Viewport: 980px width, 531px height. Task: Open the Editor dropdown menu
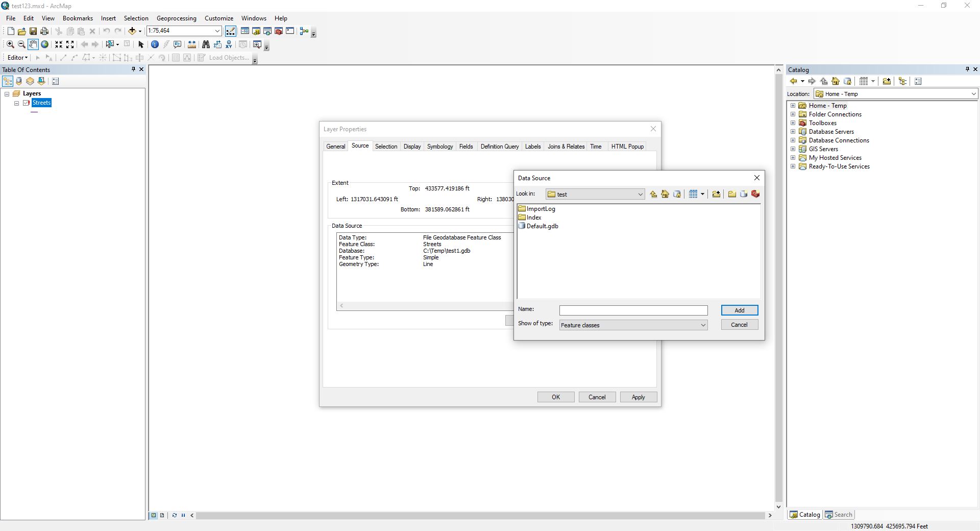click(x=17, y=57)
